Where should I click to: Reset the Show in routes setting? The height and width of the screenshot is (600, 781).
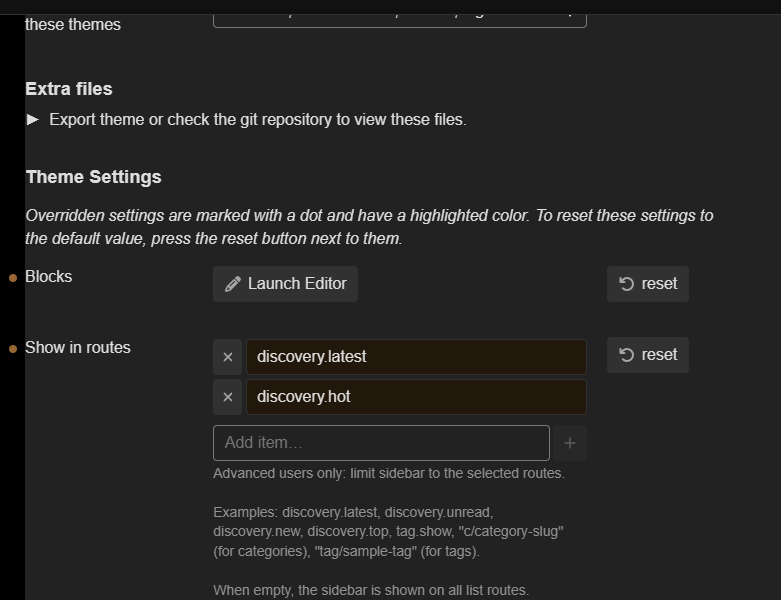tap(648, 355)
